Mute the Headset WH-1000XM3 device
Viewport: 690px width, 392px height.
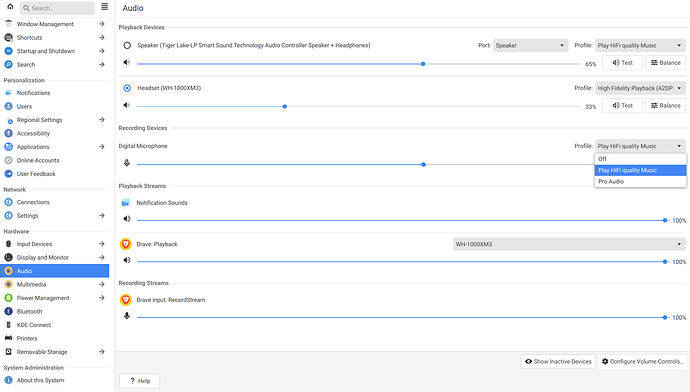coord(127,105)
